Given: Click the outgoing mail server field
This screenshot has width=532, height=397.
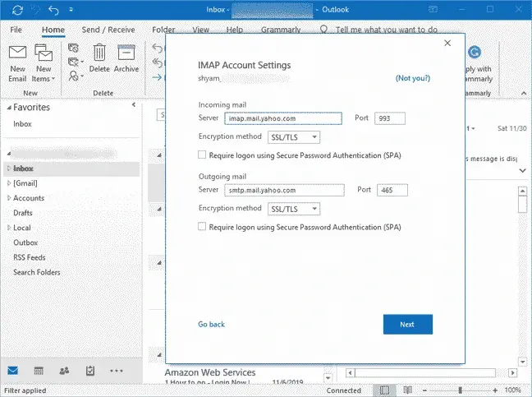Looking at the screenshot, I should click(x=284, y=190).
